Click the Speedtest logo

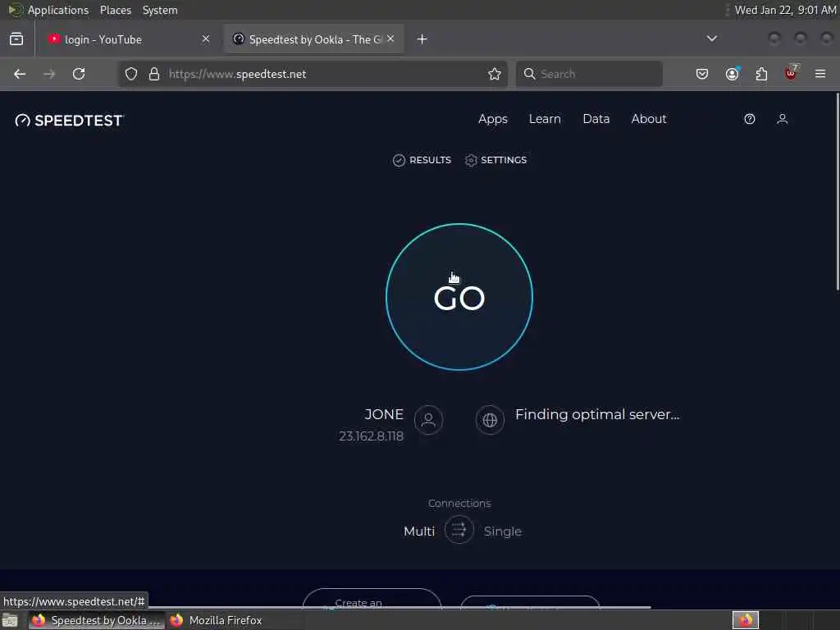[x=70, y=120]
